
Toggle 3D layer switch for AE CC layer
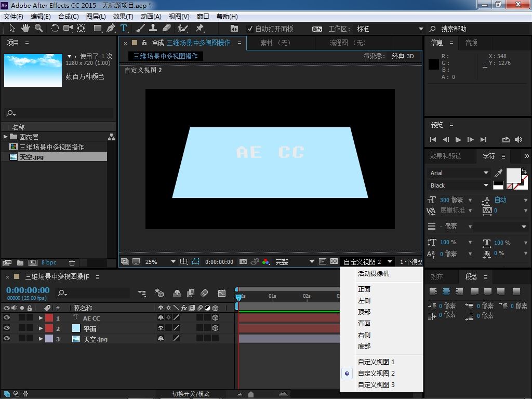215,318
